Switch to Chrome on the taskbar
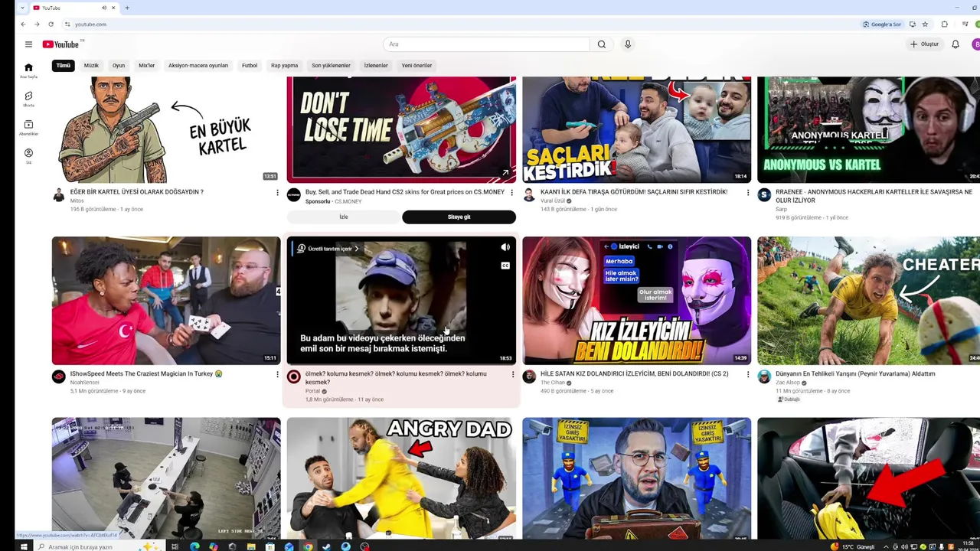Screen dimensions: 980x551 [x=308, y=546]
